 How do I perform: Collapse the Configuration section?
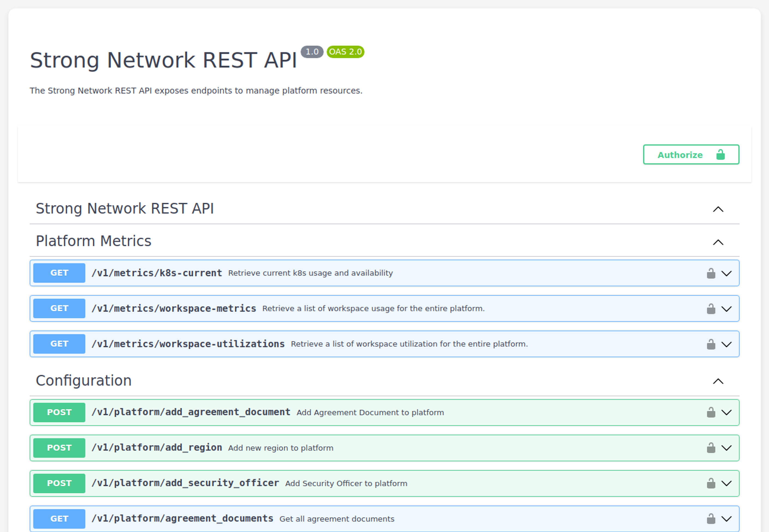pyautogui.click(x=718, y=381)
